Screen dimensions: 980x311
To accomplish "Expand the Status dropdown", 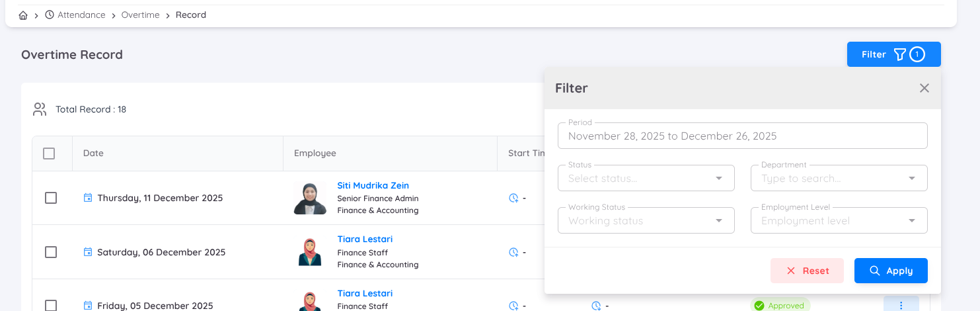I will click(x=646, y=178).
